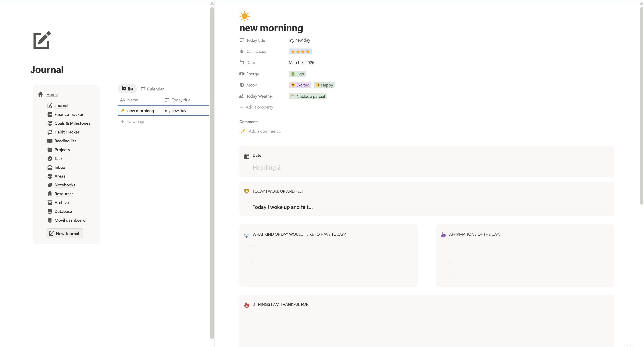Click the Projects folder icon
This screenshot has height=347, width=644.
pos(50,150)
